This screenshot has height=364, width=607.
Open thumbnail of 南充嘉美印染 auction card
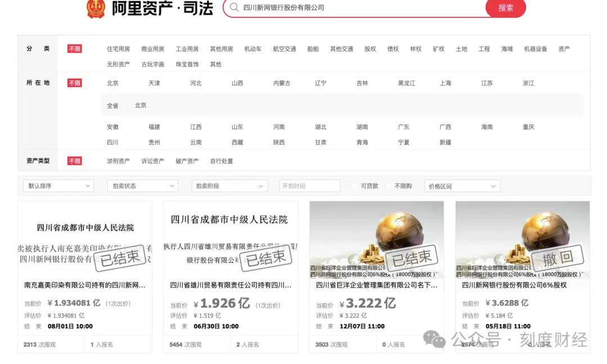click(x=85, y=239)
